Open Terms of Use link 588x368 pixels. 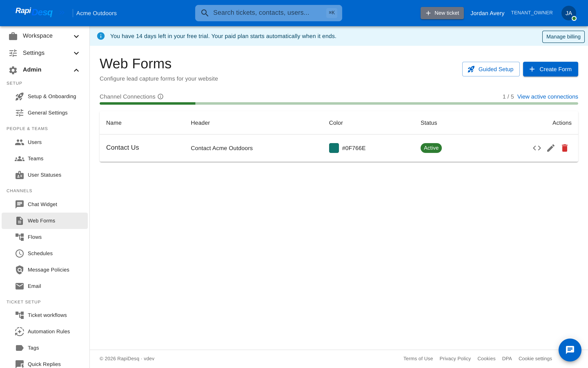pos(418,359)
